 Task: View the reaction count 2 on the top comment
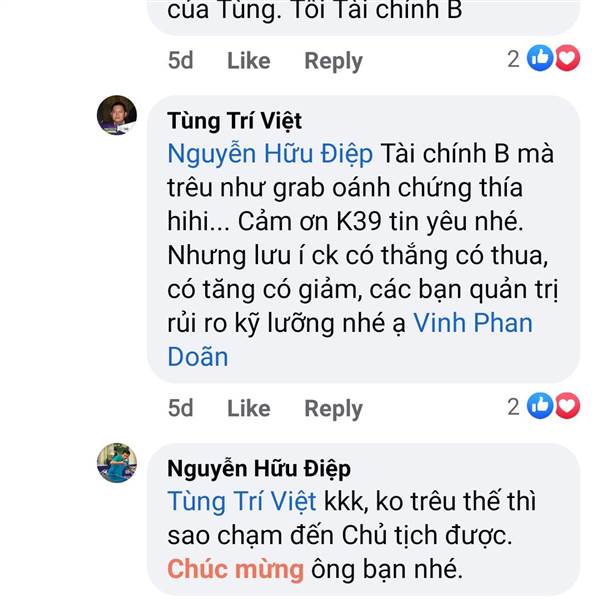click(x=514, y=59)
